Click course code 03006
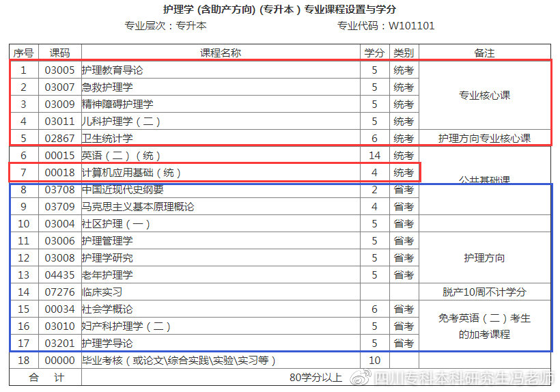The image size is (560, 392). (x=59, y=241)
